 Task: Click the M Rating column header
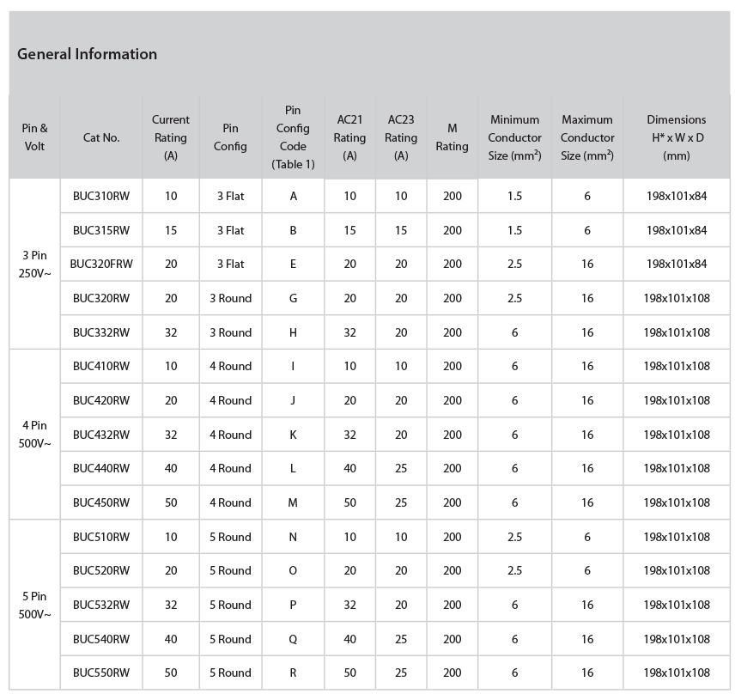452,137
